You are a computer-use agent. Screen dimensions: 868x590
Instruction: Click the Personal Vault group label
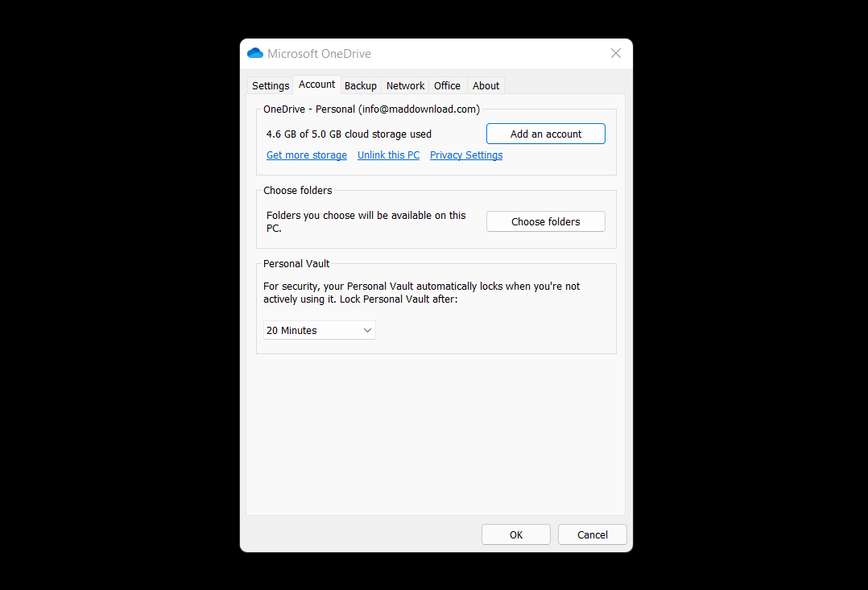pos(296,264)
